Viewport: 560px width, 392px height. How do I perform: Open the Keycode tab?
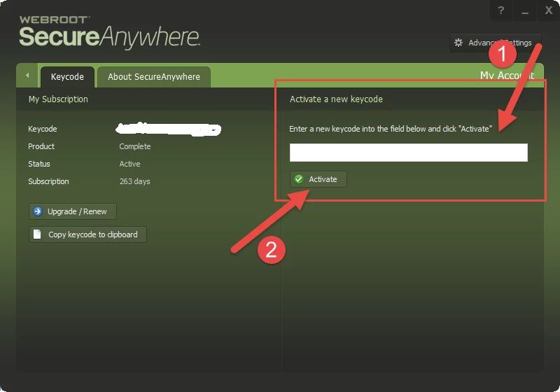tap(67, 77)
